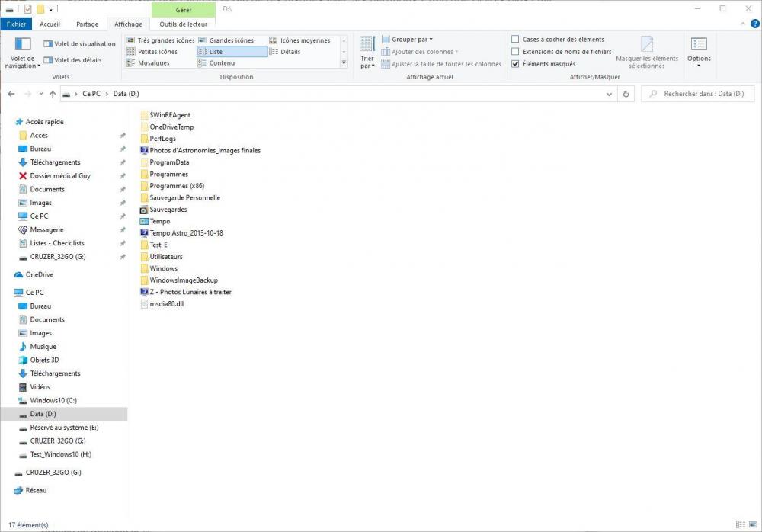Open help question mark icon
Screen dimensions: 762x532
(754, 24)
